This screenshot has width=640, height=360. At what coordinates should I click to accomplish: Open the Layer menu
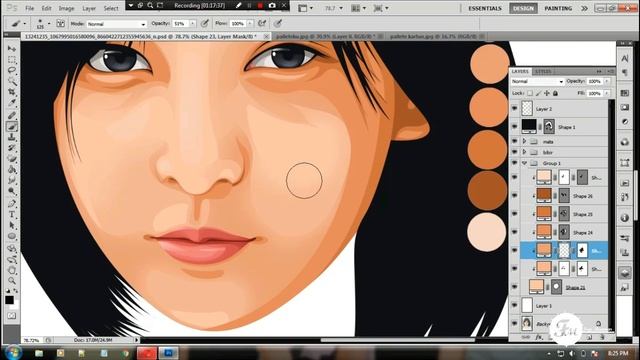point(89,8)
